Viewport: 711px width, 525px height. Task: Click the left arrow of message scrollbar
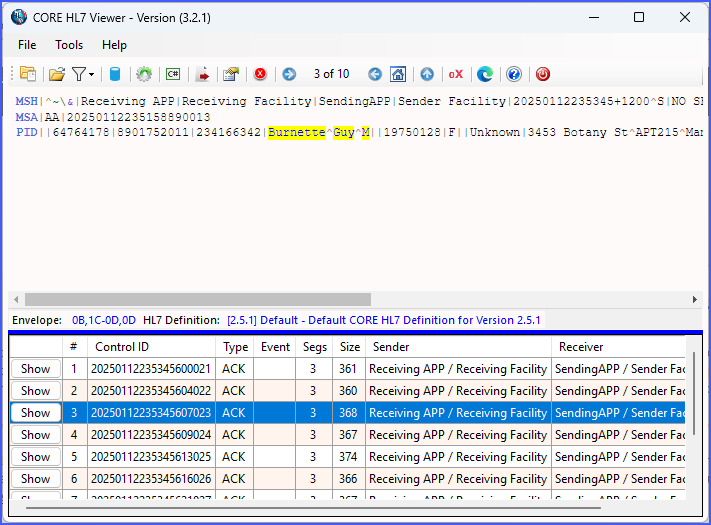click(x=16, y=299)
